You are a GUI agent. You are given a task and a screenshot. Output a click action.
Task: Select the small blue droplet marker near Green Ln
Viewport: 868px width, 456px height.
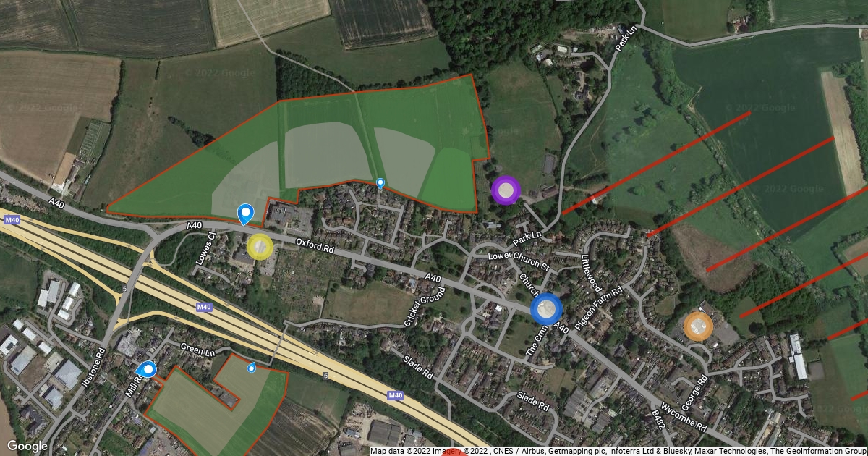click(x=252, y=368)
